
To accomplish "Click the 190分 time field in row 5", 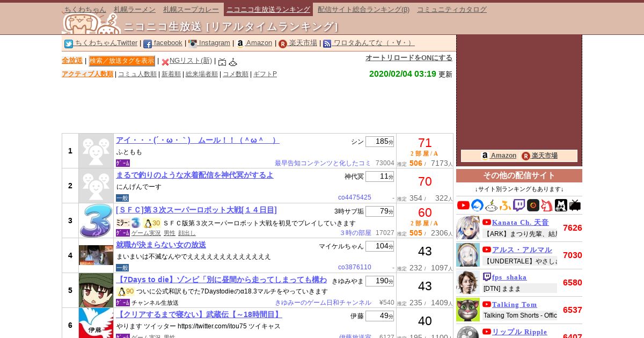I will click(x=379, y=281).
